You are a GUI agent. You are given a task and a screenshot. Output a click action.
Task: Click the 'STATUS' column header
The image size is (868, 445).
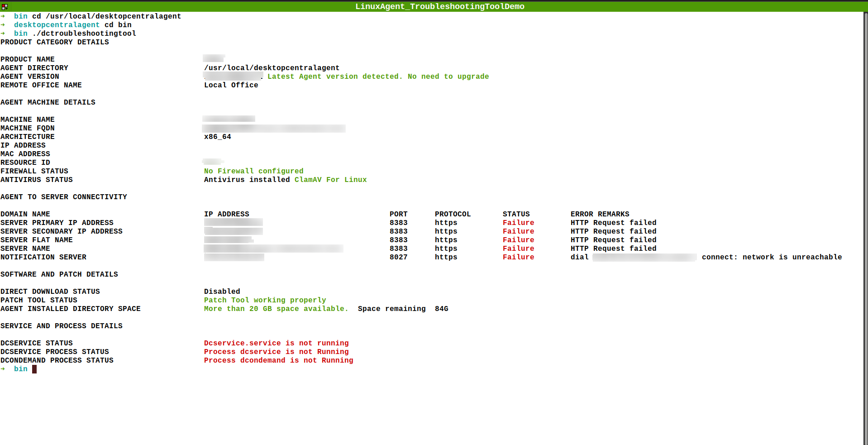point(516,214)
